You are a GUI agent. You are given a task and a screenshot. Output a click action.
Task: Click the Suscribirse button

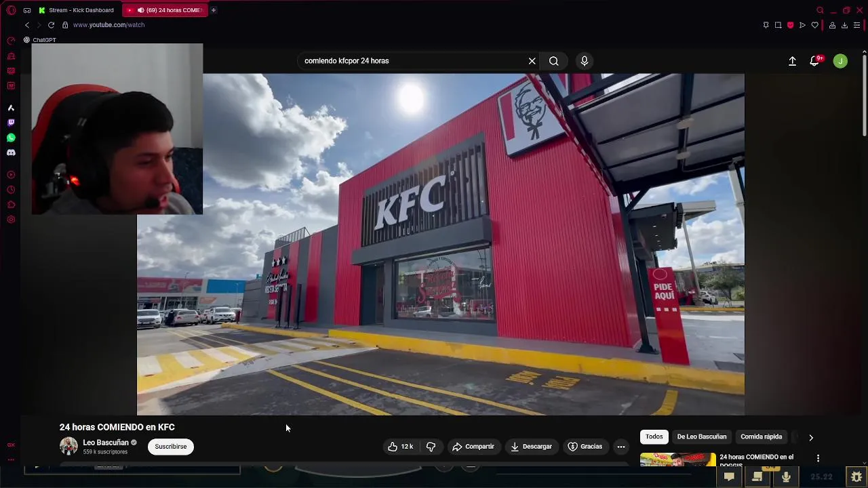[x=171, y=447]
